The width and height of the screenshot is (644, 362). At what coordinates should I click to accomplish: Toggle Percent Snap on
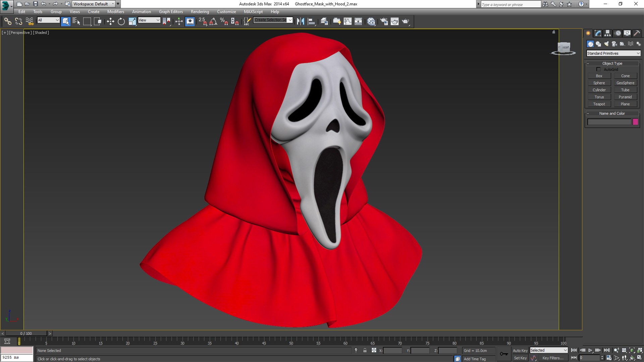point(224,21)
